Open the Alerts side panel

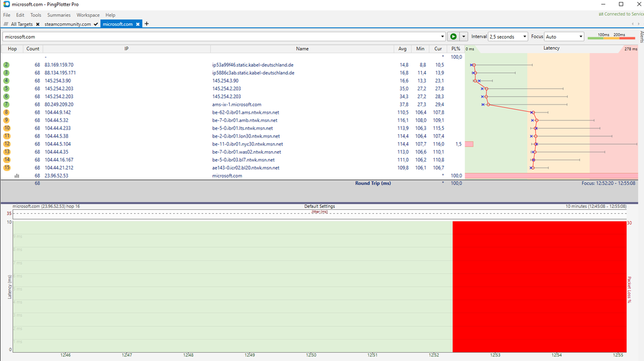pos(641,37)
